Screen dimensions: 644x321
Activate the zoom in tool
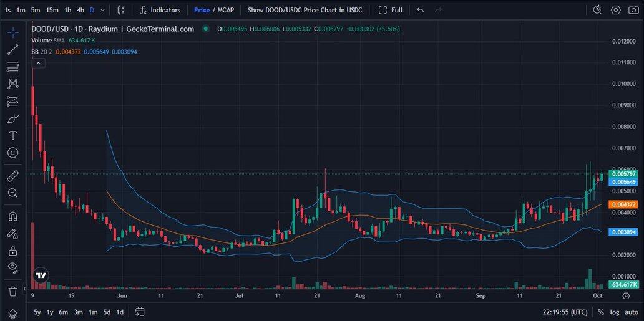[x=12, y=193]
